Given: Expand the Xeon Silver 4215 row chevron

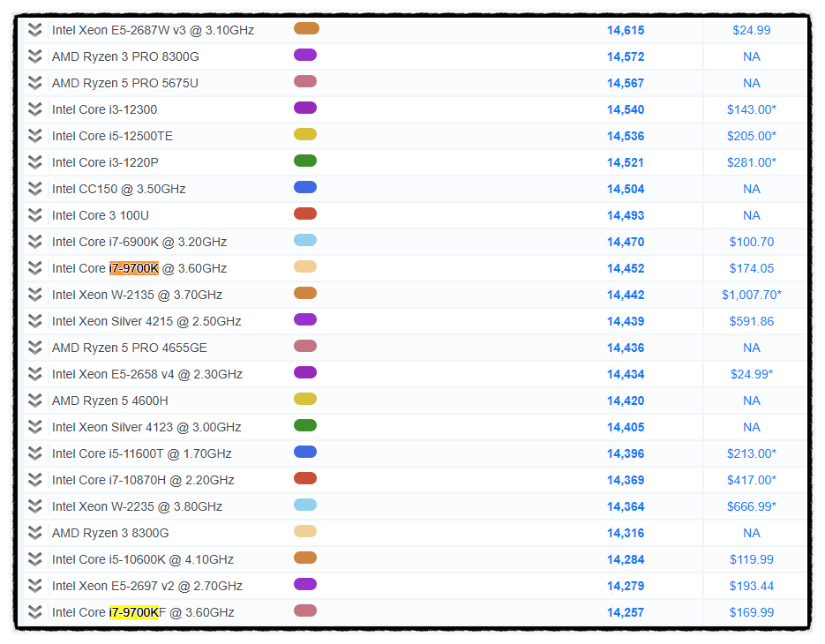Looking at the screenshot, I should (x=34, y=321).
